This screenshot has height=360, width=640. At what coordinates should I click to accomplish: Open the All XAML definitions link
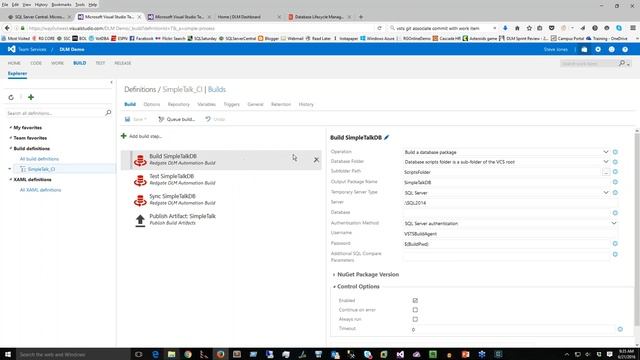pos(40,190)
